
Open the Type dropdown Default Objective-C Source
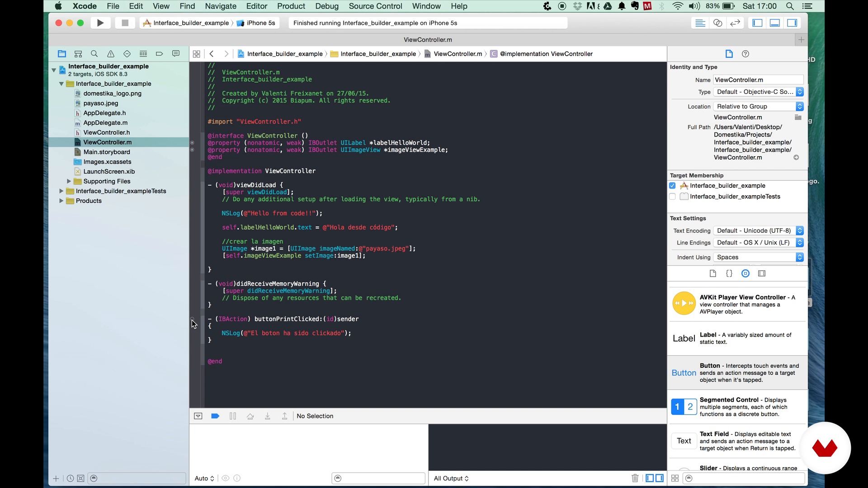[759, 92]
